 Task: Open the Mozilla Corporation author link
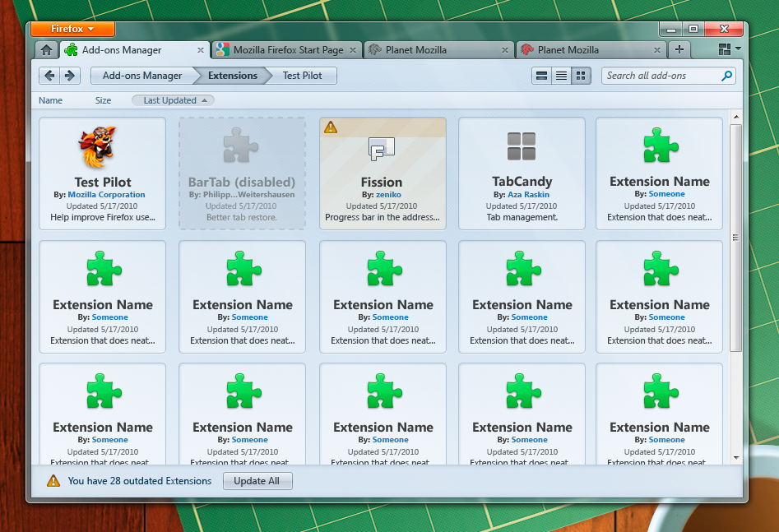106,195
